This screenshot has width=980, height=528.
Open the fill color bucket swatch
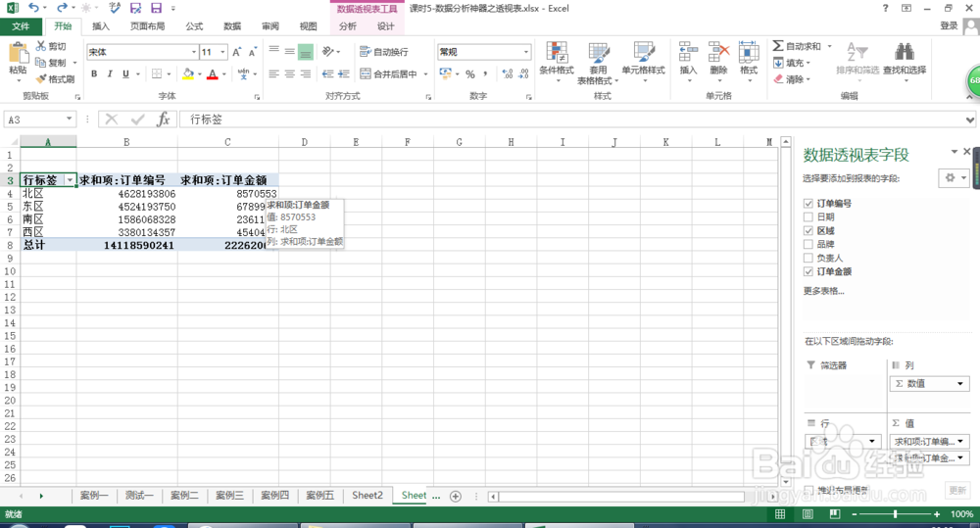coord(188,73)
